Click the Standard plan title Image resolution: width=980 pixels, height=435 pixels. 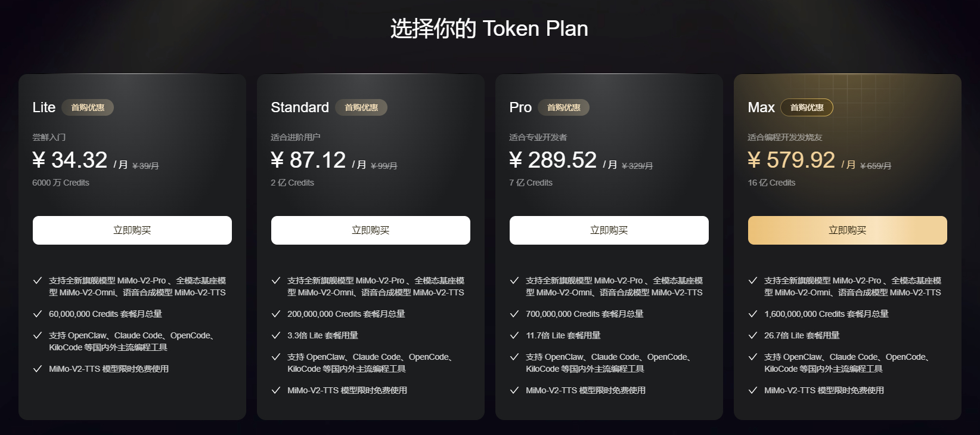[x=299, y=107]
